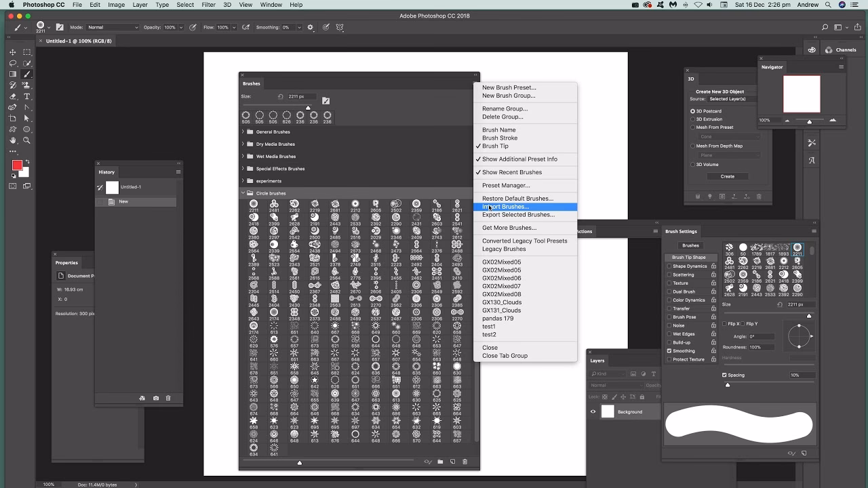
Task: Click the Create button in the 3D panel
Action: (726, 176)
